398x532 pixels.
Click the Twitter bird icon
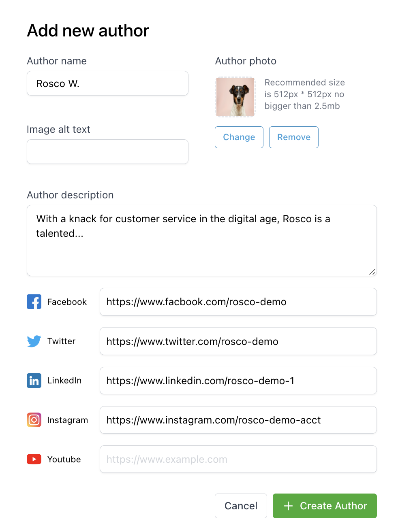click(x=34, y=341)
